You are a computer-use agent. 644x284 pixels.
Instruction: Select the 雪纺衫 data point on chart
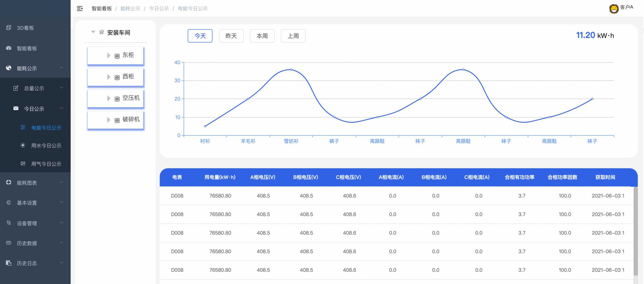(x=291, y=69)
